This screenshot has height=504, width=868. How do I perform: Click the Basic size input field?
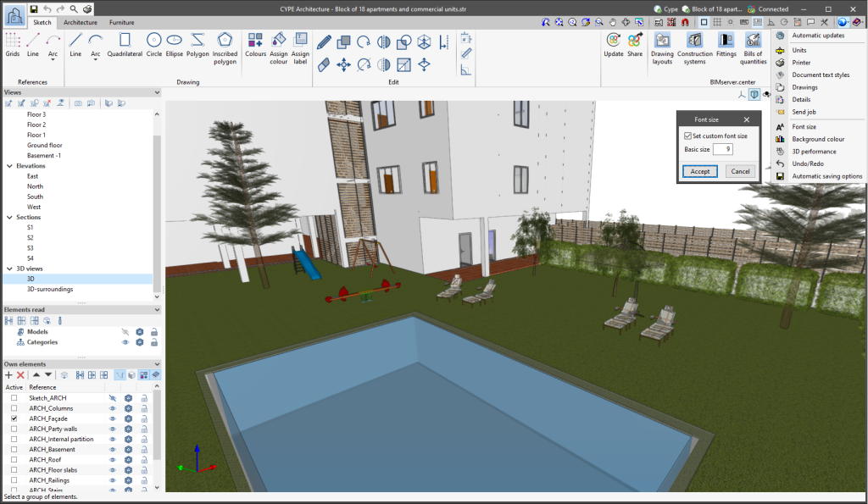(x=722, y=149)
